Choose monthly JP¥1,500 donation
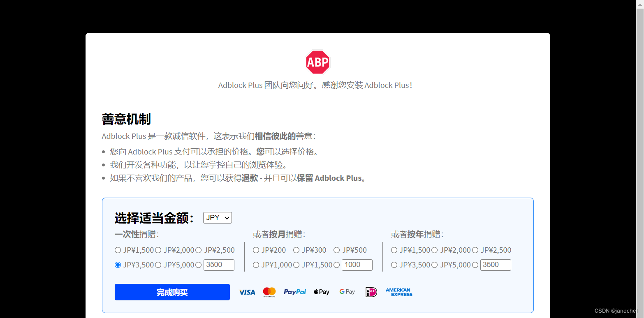This screenshot has height=318, width=644. [297, 265]
